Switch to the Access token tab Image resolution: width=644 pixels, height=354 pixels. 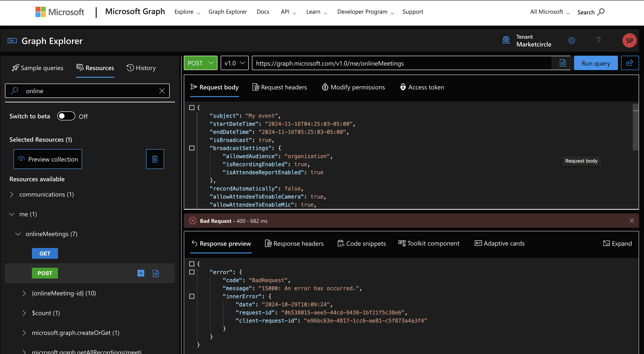[x=422, y=87]
